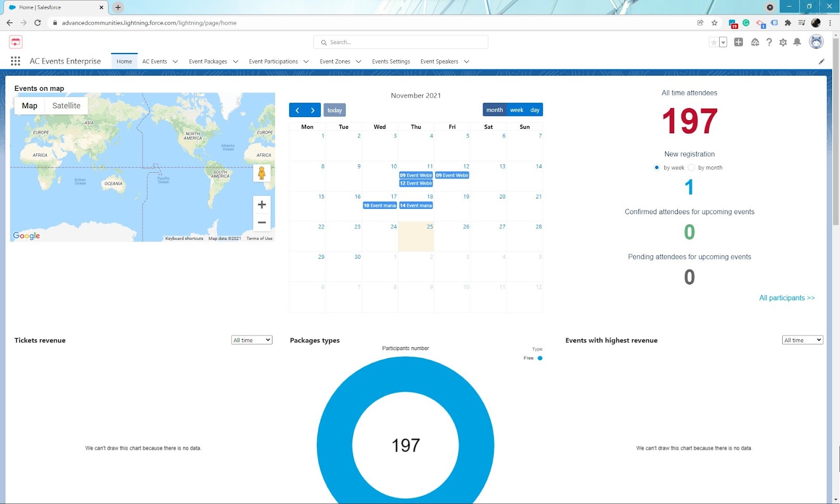Viewport: 840px width, 504px height.
Task: Open the notifications bell
Action: [797, 42]
